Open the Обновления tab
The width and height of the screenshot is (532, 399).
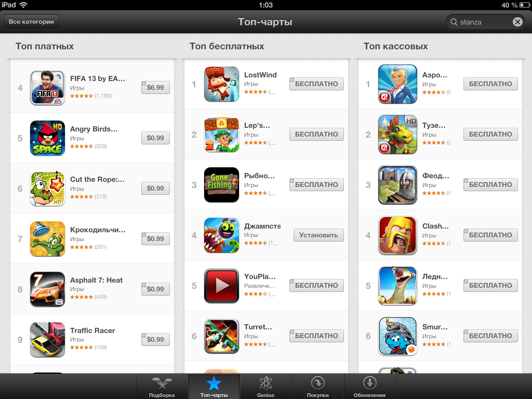[x=370, y=387]
